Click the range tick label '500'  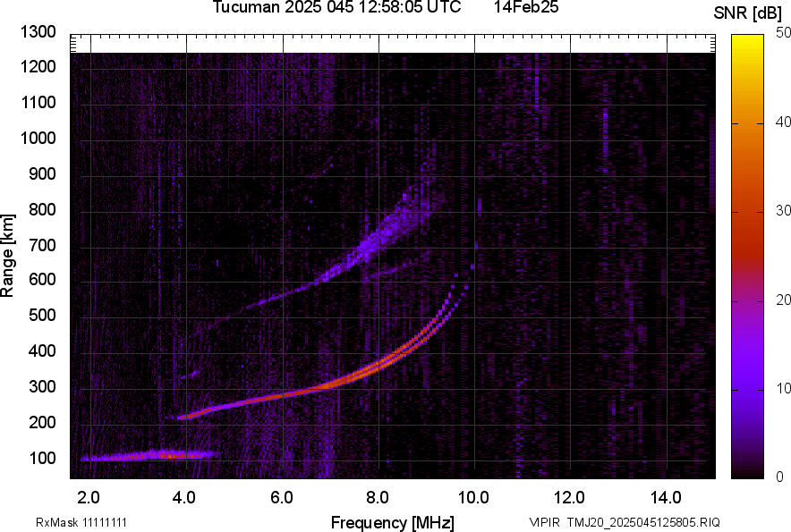(42, 315)
